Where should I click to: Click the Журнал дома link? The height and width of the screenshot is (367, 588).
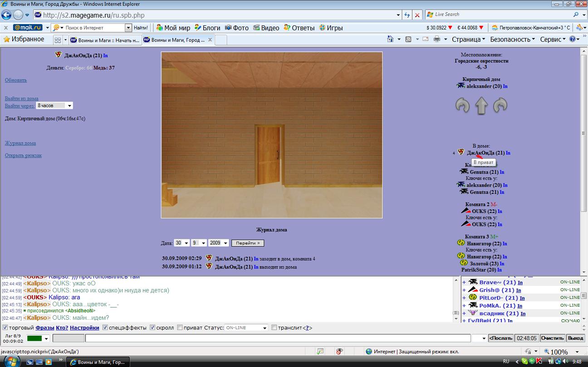pos(20,143)
